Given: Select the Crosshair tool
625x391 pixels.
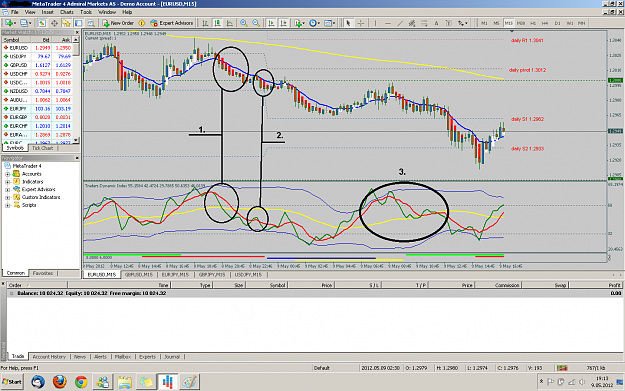Looking at the screenshot, I should click(361, 23).
